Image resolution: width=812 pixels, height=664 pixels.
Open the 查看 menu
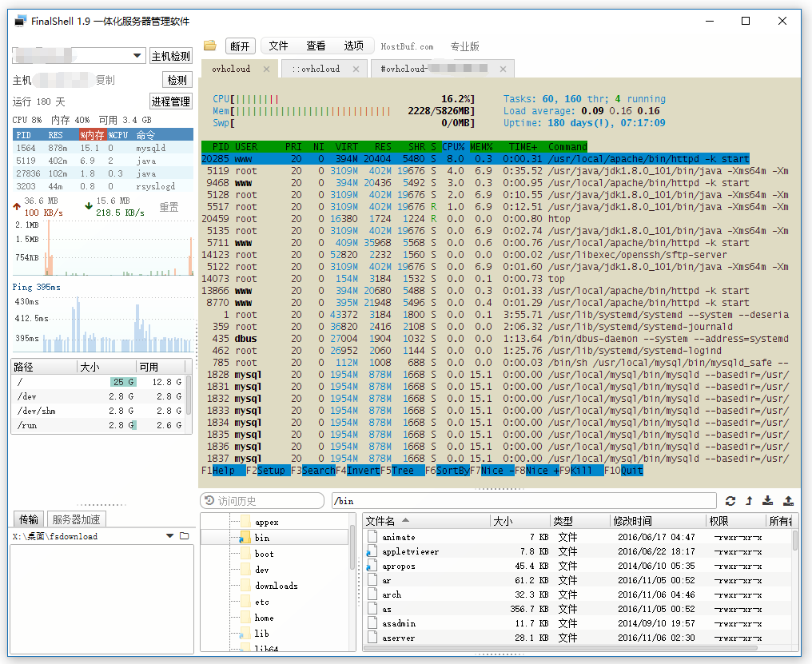[x=316, y=46]
